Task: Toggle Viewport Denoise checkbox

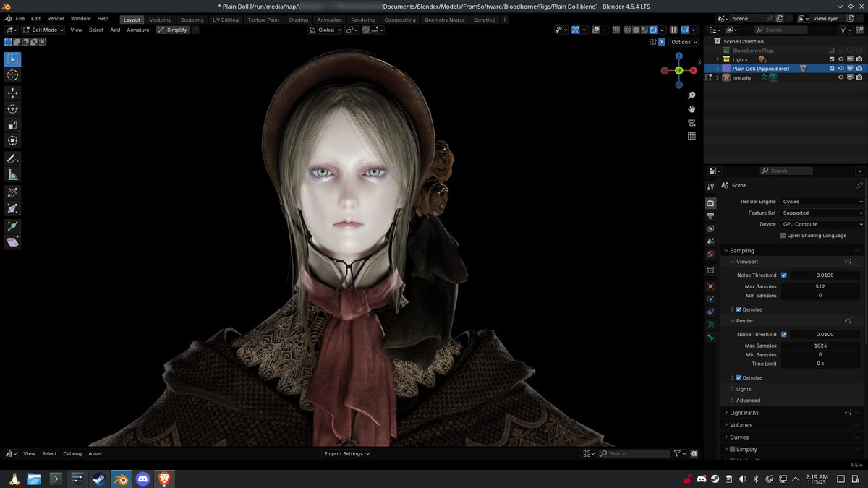Action: click(739, 309)
